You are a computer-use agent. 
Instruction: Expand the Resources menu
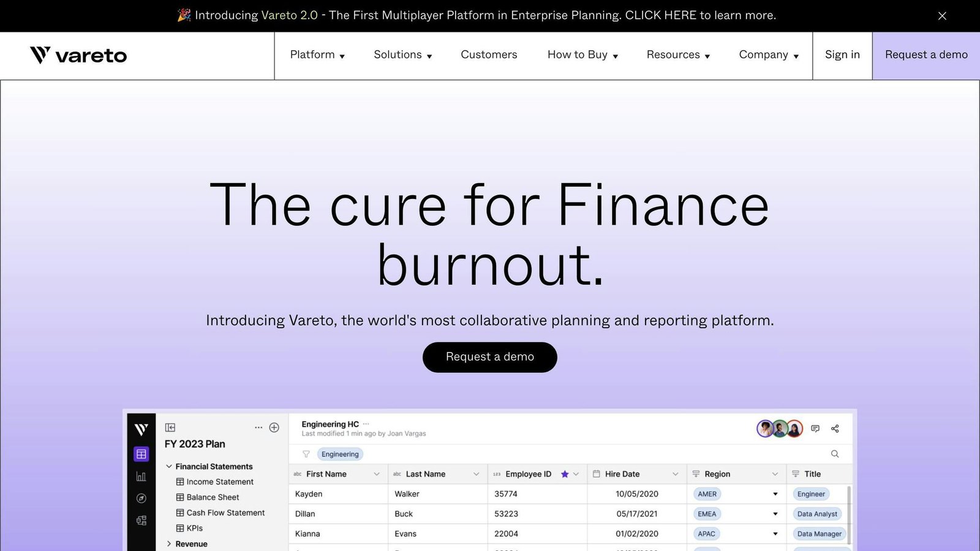tap(678, 55)
